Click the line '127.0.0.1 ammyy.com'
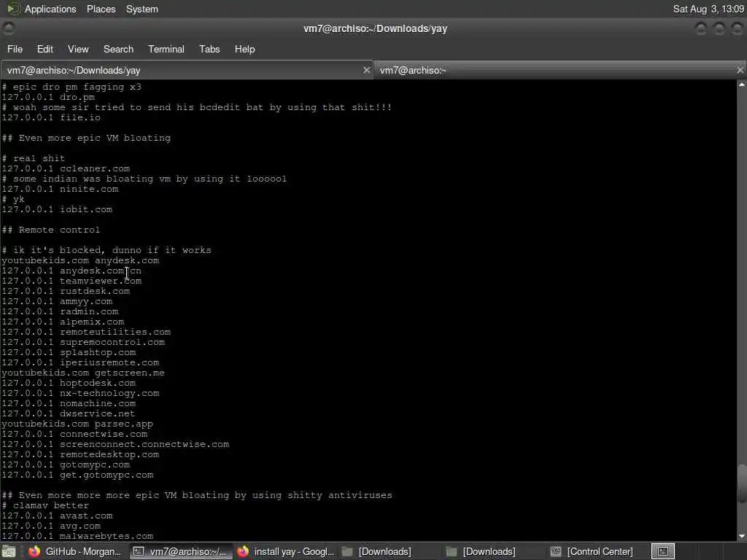The image size is (747, 560). (x=57, y=301)
